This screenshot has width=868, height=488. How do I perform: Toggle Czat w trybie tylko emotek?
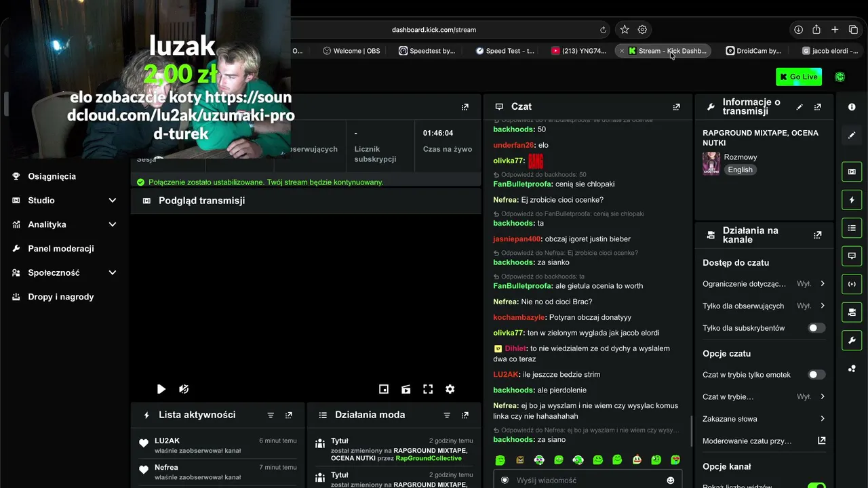816,375
